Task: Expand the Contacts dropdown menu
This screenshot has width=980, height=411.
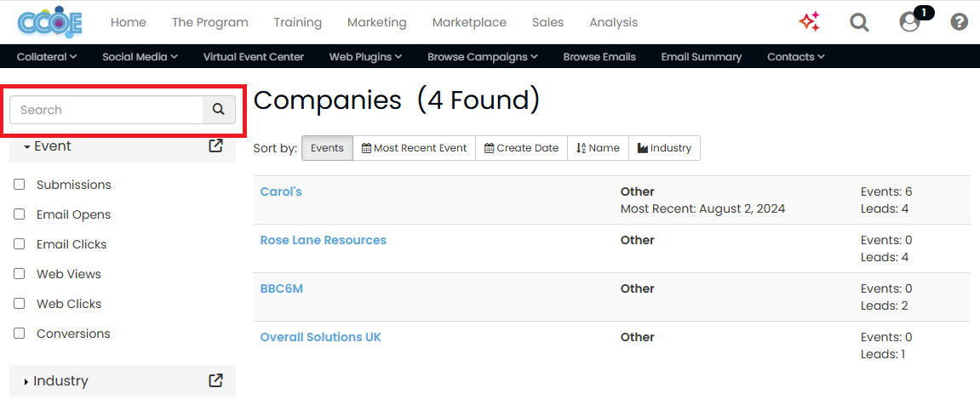Action: 795,57
